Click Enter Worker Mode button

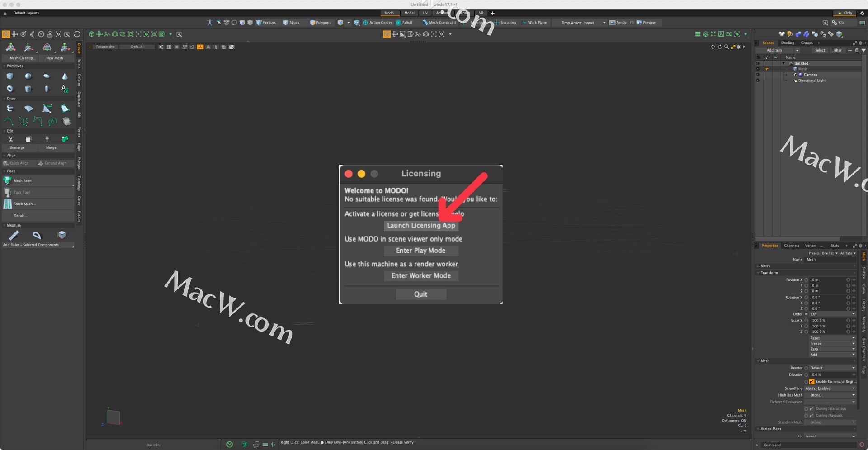click(x=421, y=276)
